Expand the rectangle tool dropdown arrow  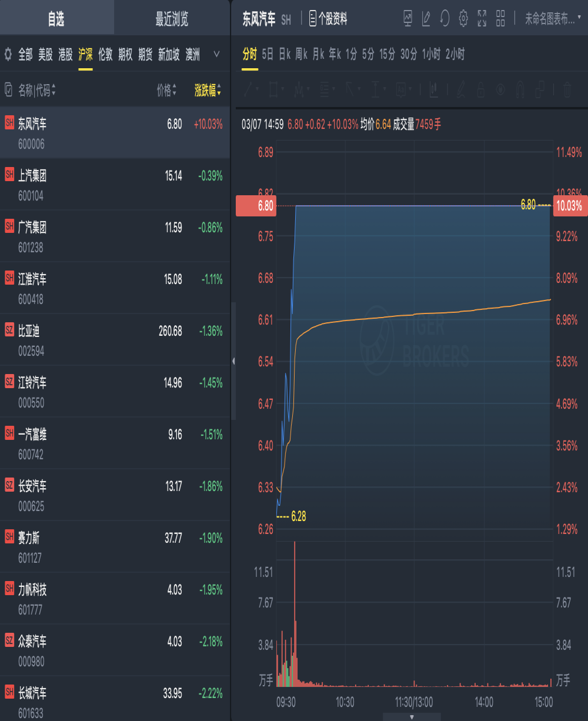point(283,90)
